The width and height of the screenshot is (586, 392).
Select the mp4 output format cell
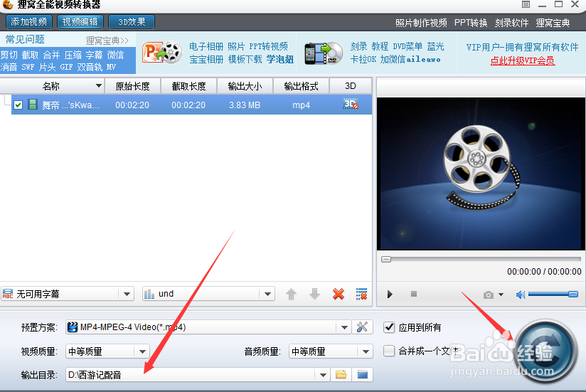pyautogui.click(x=302, y=105)
